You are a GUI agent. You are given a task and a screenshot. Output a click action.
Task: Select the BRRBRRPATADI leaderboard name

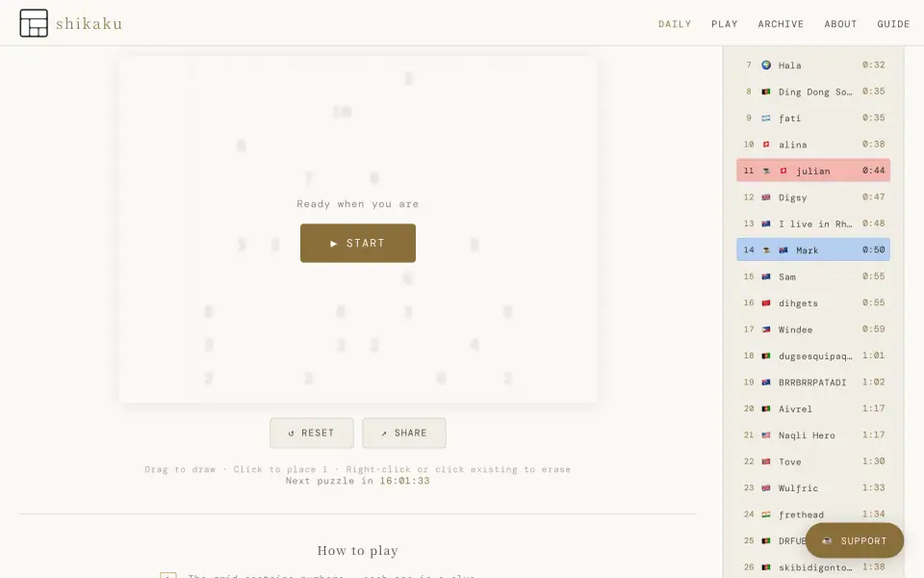pos(812,382)
